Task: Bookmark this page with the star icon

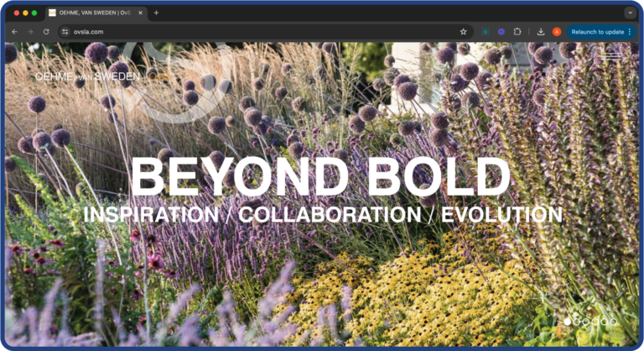Action: (x=463, y=32)
